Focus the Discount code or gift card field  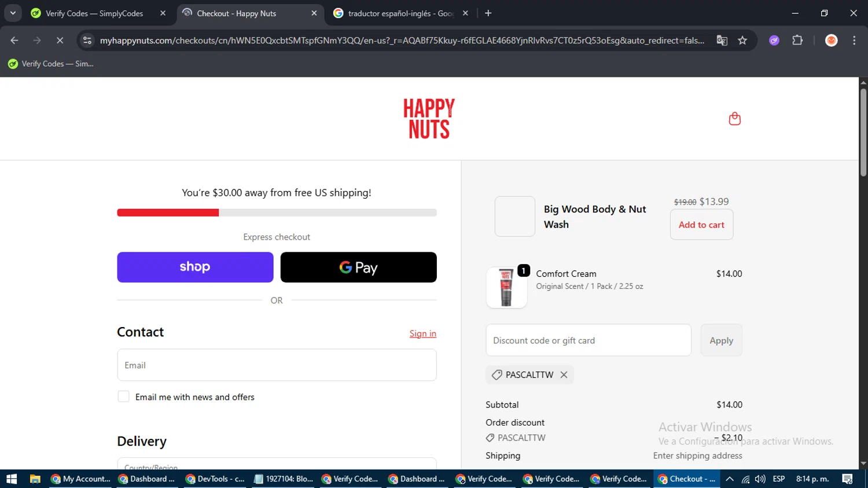(589, 340)
